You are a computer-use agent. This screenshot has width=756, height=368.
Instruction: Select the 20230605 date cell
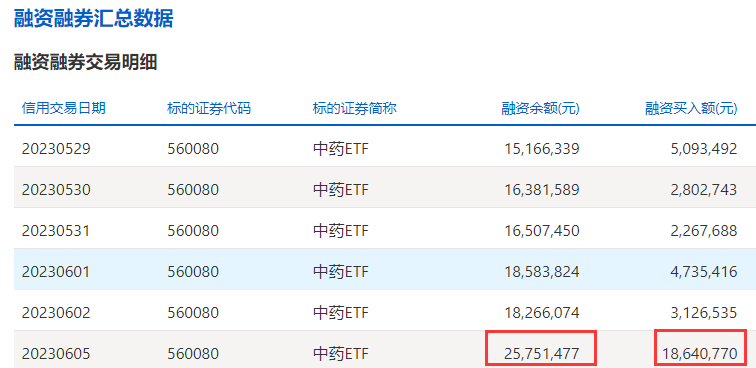[56, 354]
